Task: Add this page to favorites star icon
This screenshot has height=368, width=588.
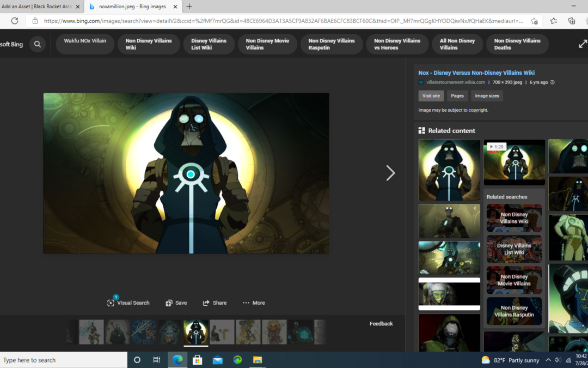Action: pyautogui.click(x=534, y=21)
